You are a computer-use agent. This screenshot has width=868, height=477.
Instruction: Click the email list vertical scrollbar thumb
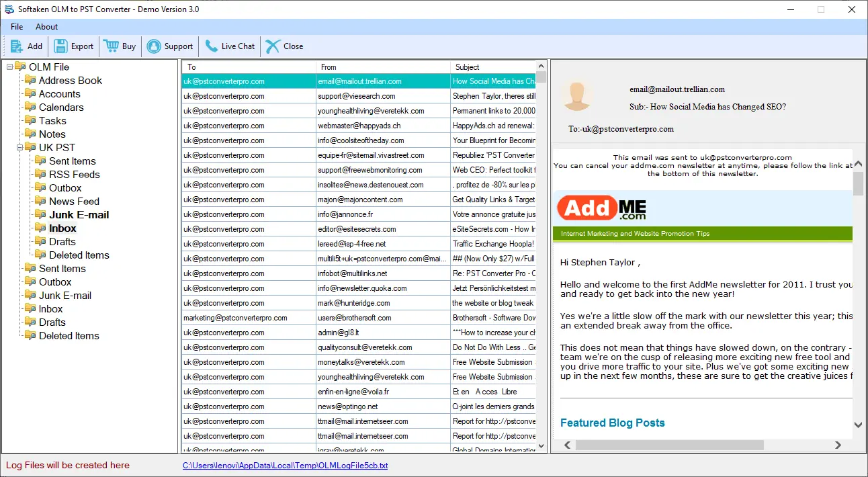541,77
